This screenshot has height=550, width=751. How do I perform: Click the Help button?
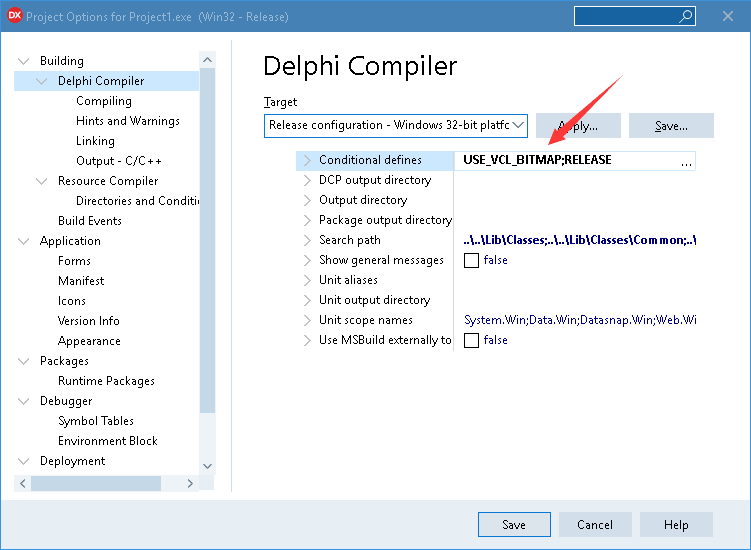[676, 525]
